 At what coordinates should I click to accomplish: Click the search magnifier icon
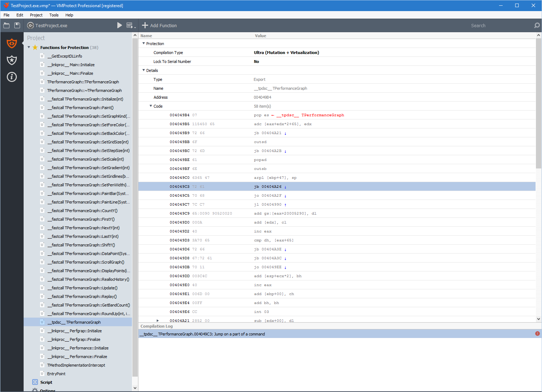point(537,25)
